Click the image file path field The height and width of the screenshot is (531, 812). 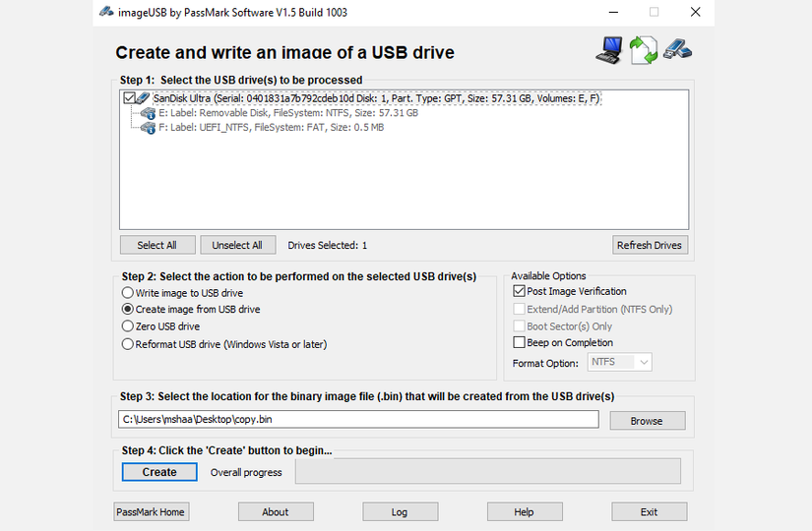(x=358, y=419)
